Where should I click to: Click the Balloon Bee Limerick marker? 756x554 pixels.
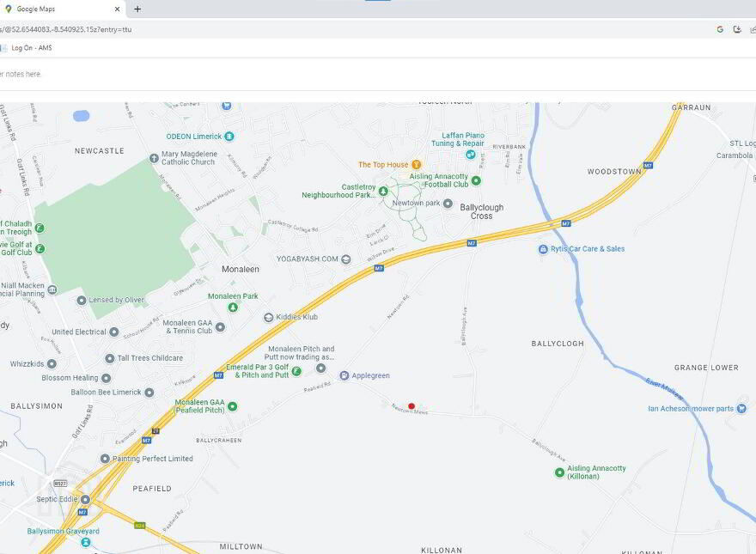point(149,393)
